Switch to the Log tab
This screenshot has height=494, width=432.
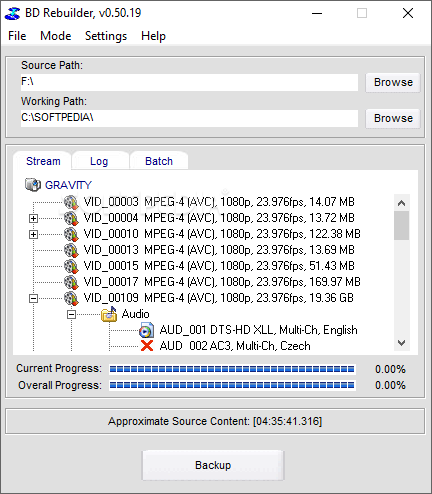(x=99, y=161)
